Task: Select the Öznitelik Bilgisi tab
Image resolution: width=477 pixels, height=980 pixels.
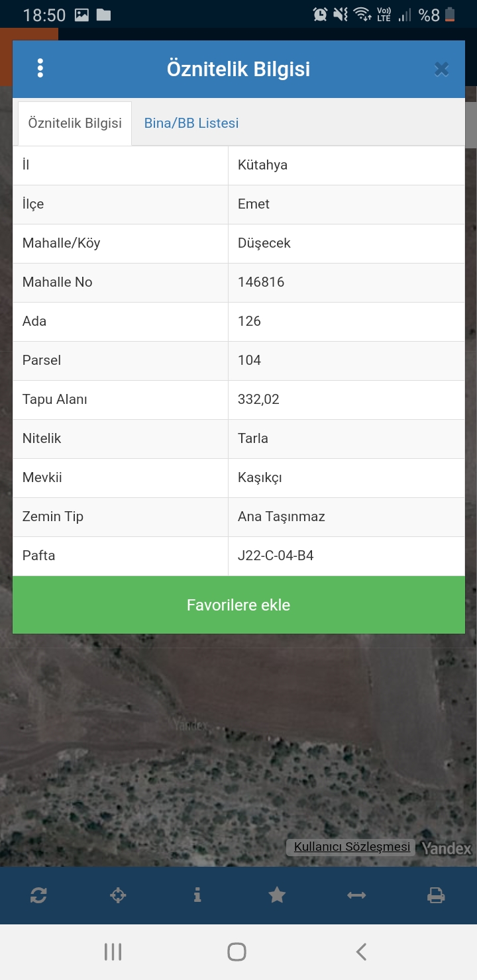Action: tap(75, 123)
